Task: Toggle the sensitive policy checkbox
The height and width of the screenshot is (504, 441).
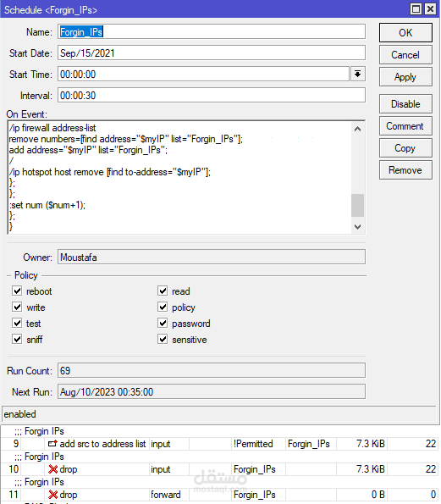Action: (x=163, y=339)
